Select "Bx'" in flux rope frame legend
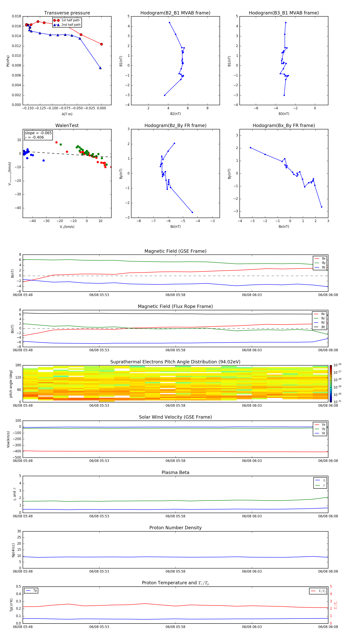This screenshot has width=351, height=644. tap(320, 314)
